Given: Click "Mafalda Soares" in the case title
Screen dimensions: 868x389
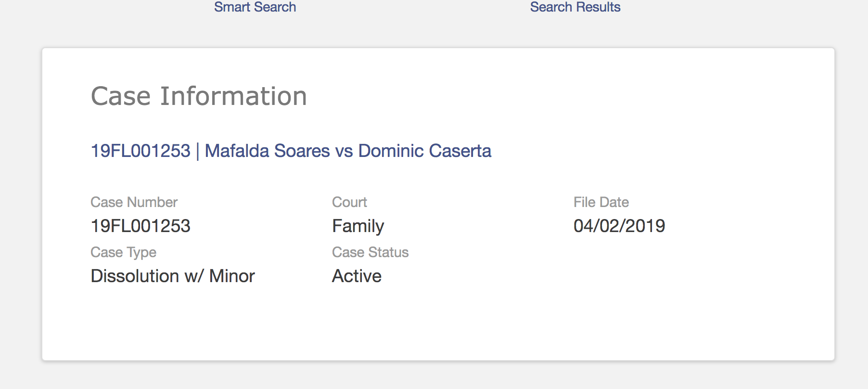Looking at the screenshot, I should [267, 151].
